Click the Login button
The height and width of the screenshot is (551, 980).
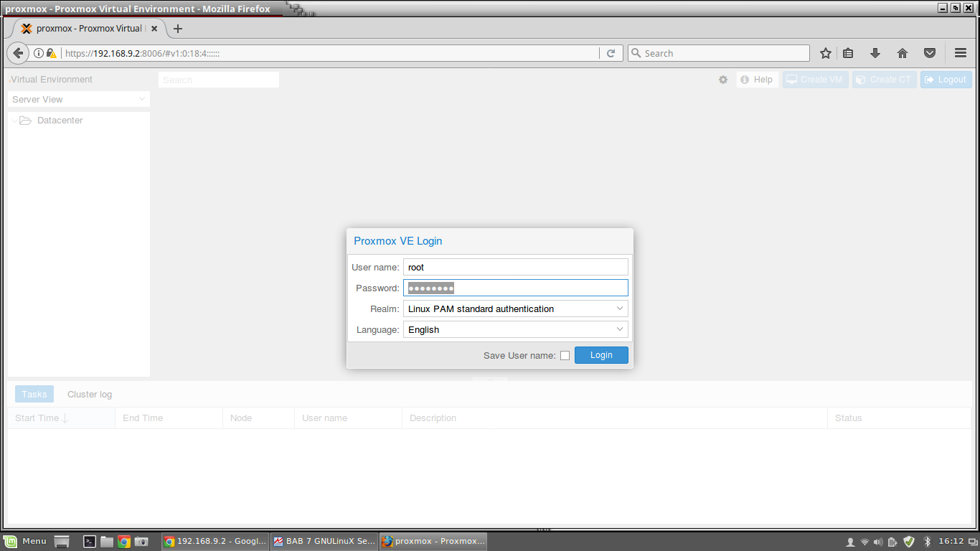click(x=601, y=355)
